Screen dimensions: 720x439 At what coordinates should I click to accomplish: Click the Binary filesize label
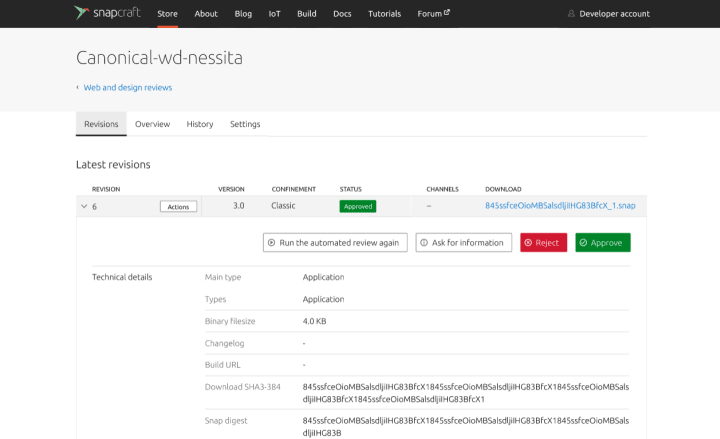pos(230,321)
